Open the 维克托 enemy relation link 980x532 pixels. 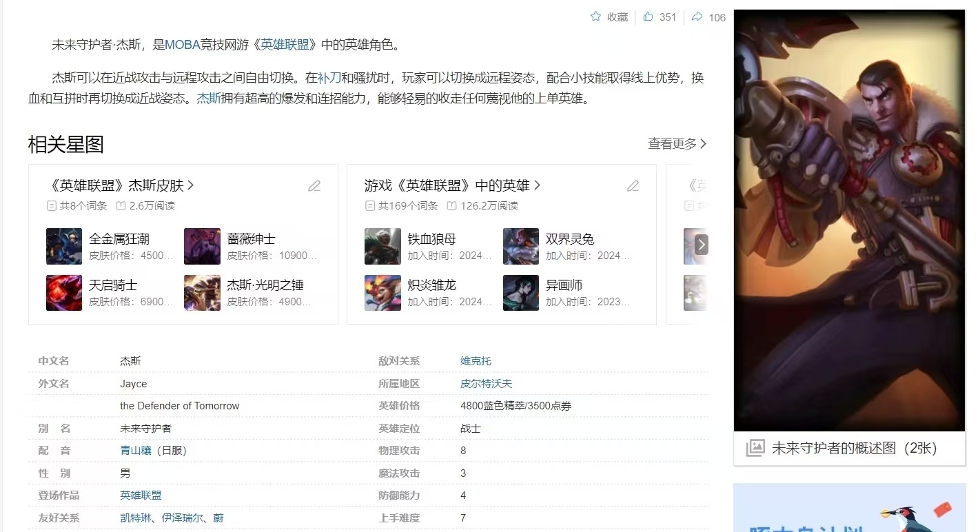click(476, 361)
